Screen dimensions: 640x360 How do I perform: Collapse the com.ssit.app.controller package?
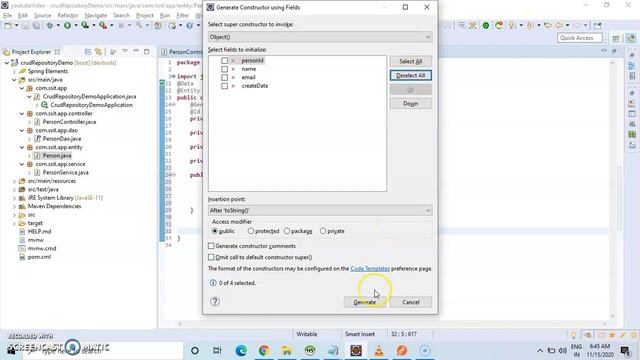click(22, 113)
